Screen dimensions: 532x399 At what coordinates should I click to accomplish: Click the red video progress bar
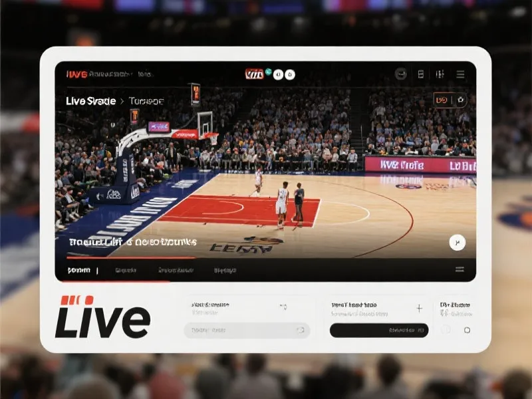tap(126, 257)
